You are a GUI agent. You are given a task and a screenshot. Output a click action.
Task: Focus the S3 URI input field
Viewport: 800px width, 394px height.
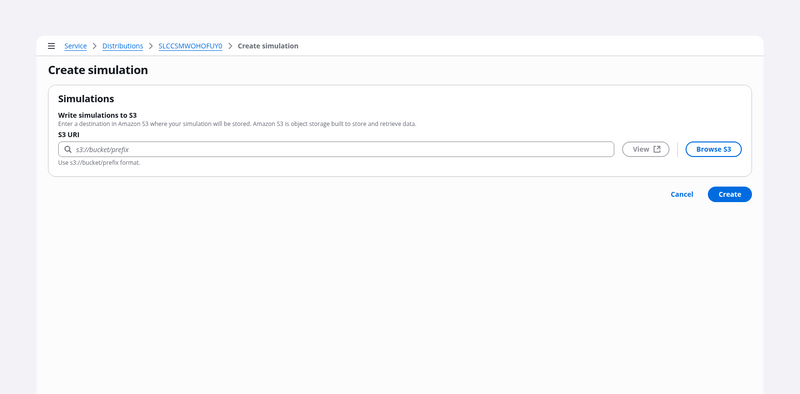pos(336,150)
